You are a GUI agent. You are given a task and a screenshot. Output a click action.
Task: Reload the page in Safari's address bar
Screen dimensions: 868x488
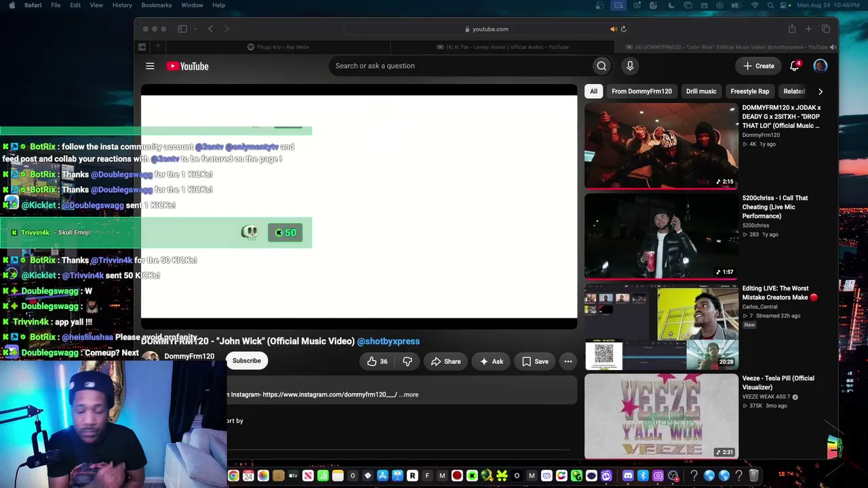point(623,29)
